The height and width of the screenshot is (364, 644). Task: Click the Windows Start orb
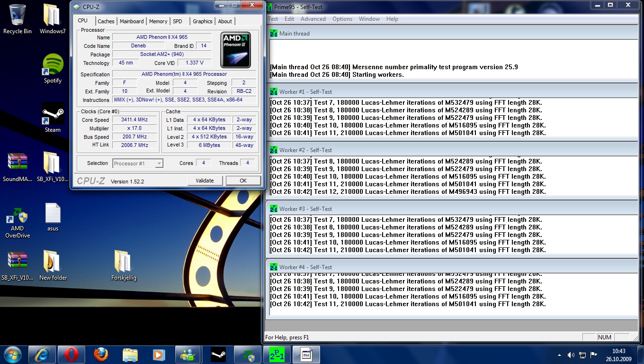[13, 355]
